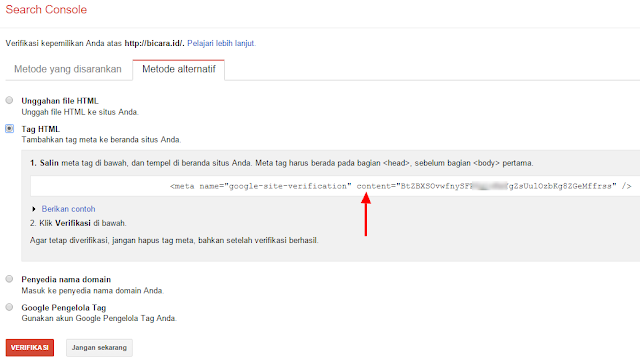Click the Penyedia nama domain label
Viewport: 640px width, 364px height.
tap(66, 280)
